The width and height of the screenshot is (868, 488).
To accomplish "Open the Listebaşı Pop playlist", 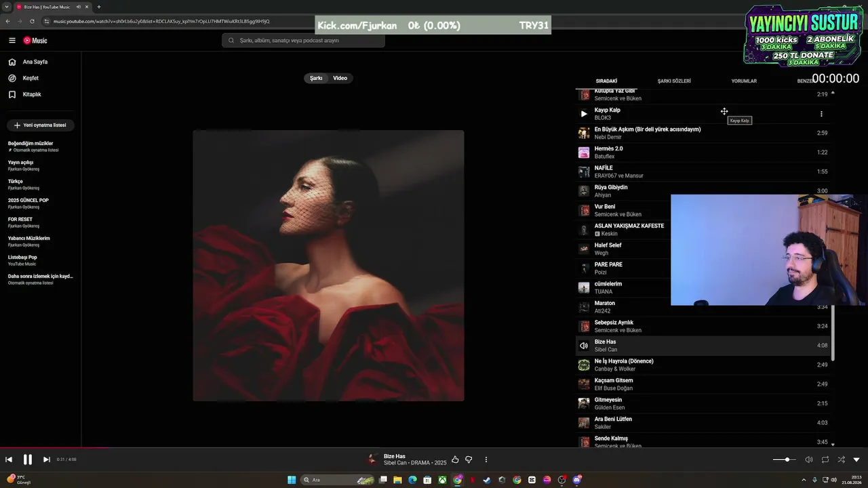I will (40, 260).
